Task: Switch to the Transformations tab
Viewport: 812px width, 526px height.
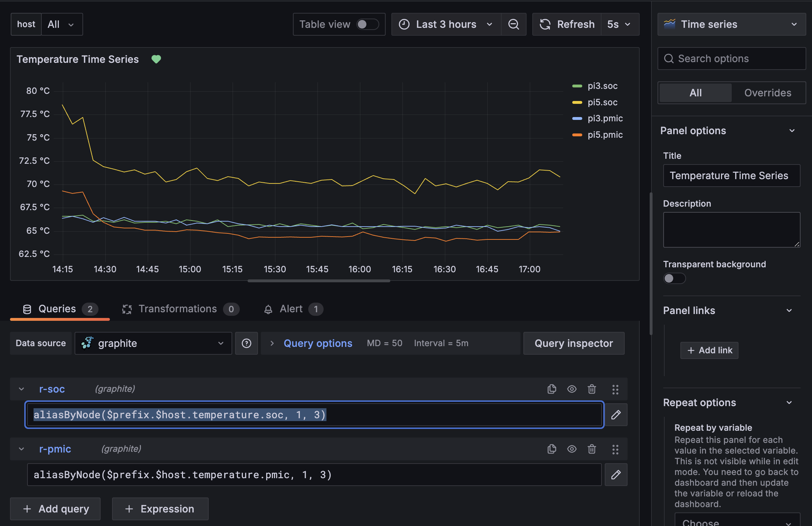Action: pyautogui.click(x=177, y=309)
